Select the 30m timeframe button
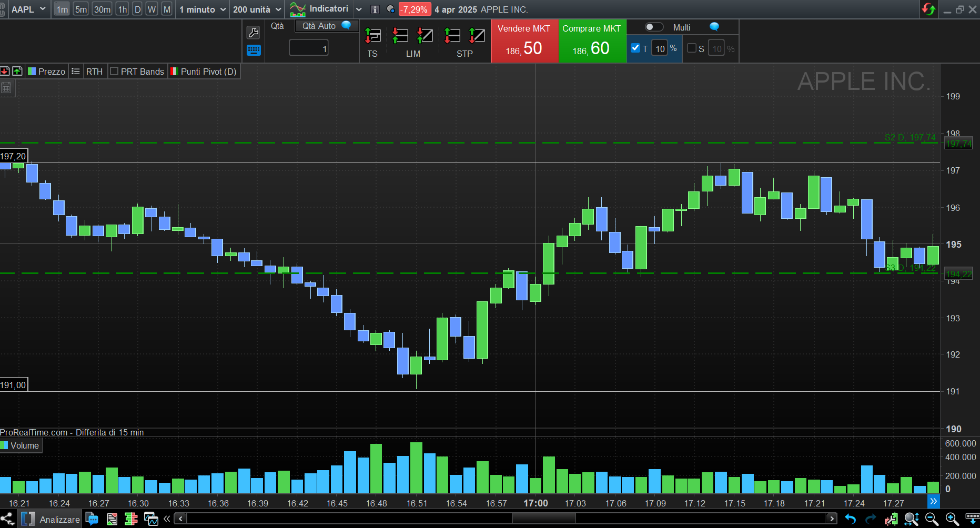Viewport: 980px width, 528px height. pos(102,9)
